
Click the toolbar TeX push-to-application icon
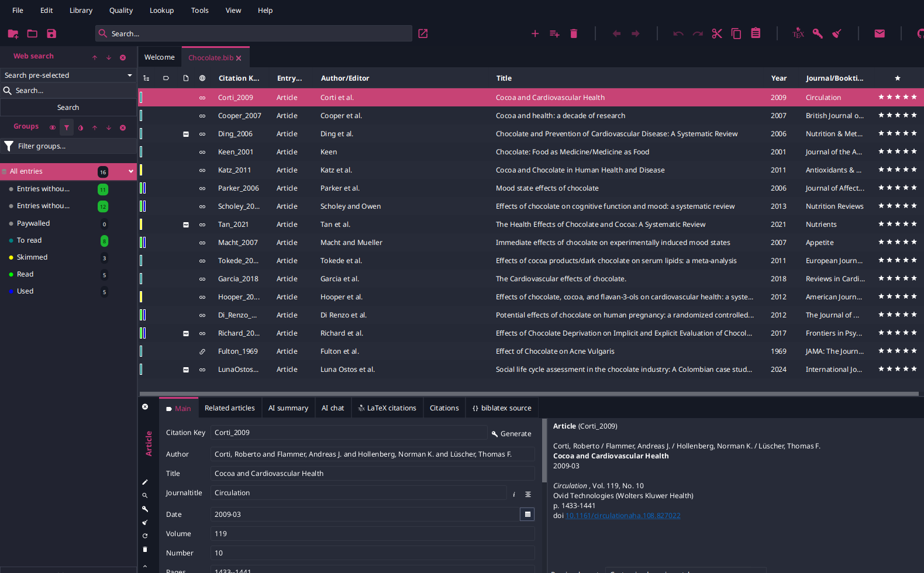(798, 34)
